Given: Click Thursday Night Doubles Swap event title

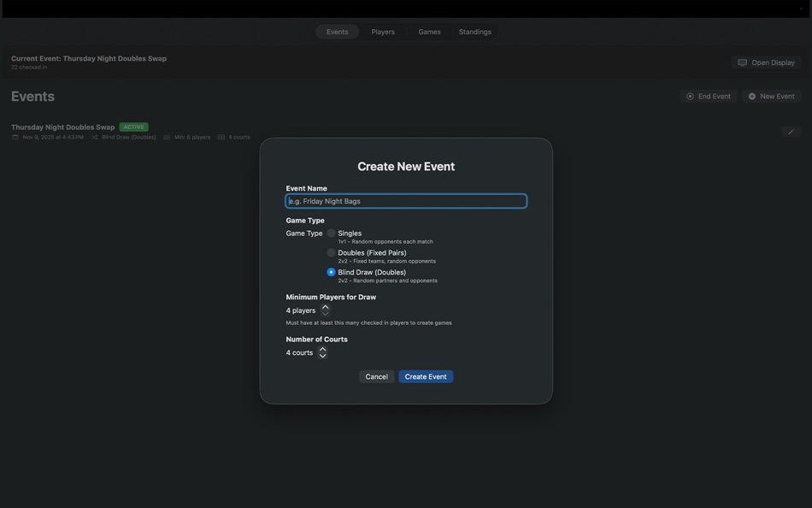Looking at the screenshot, I should 62,127.
